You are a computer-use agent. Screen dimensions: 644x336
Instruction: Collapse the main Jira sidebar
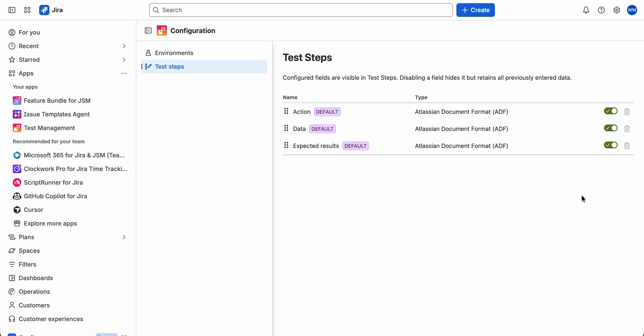tap(12, 10)
